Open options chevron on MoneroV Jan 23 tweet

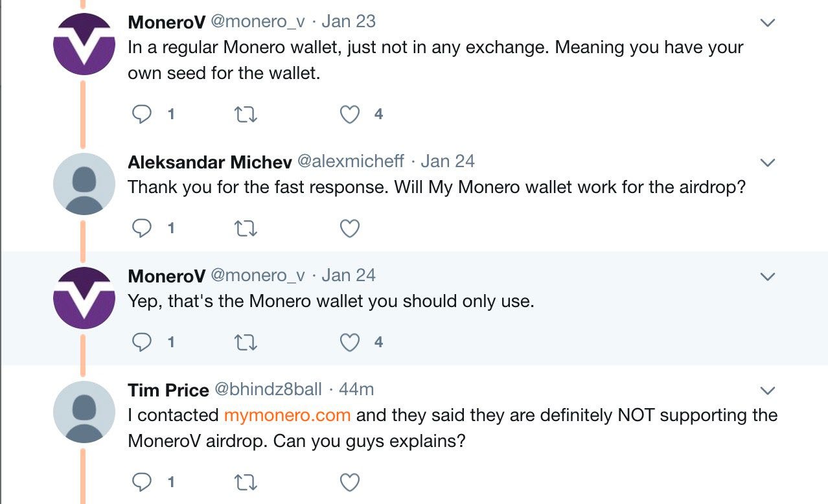tap(767, 23)
